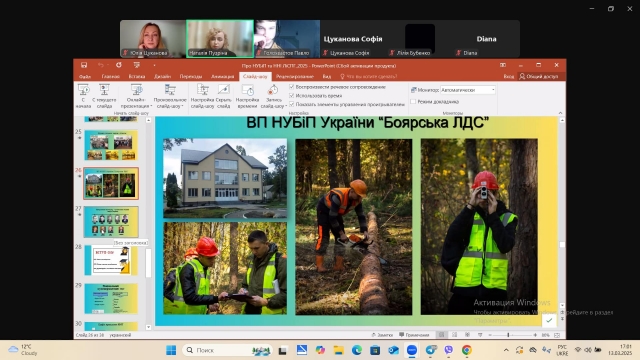This screenshot has height=360, width=640.
Task: Click zoom out minus button in status bar
Action: tap(490, 335)
